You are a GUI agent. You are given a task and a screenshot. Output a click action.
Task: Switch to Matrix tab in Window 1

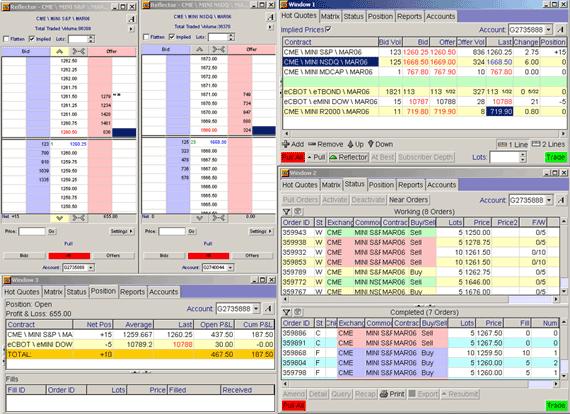click(330, 16)
